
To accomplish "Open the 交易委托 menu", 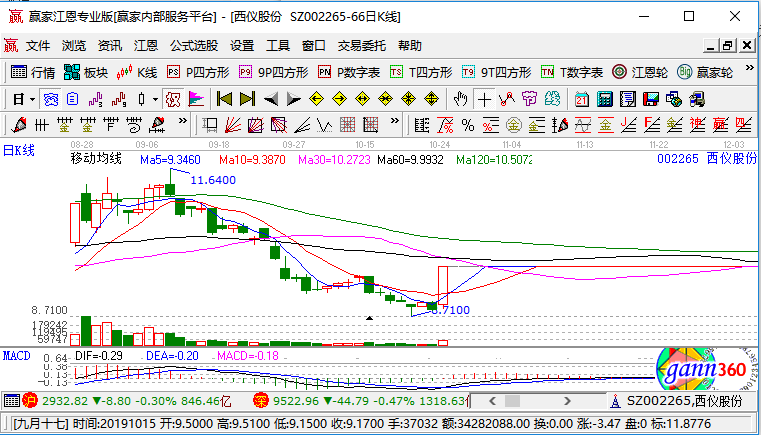I will click(x=362, y=46).
